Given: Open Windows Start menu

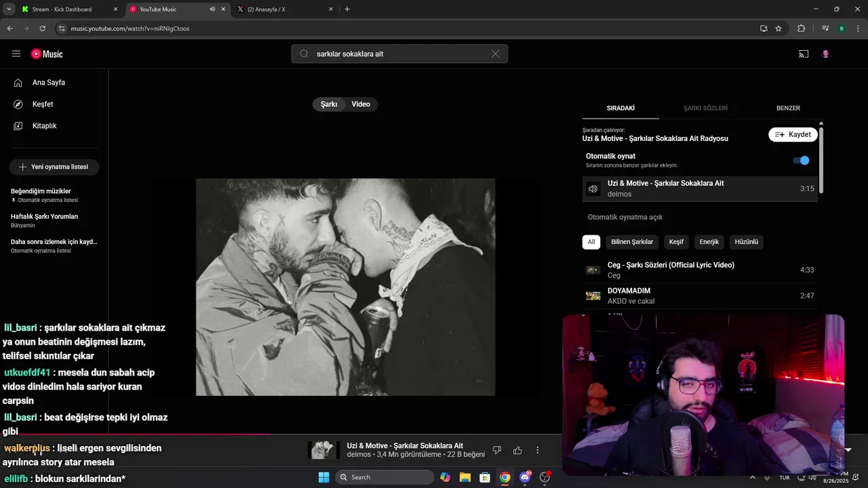Looking at the screenshot, I should (x=323, y=477).
